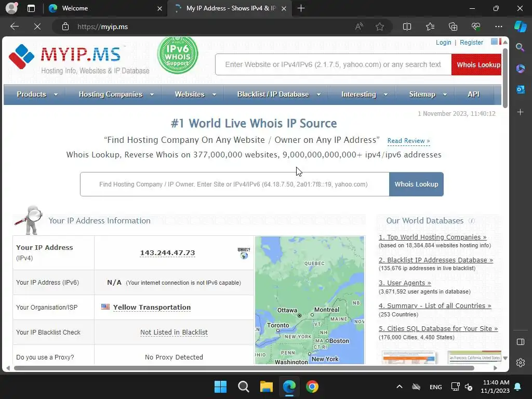Choose language via flag icon
The width and height of the screenshot is (532, 399).
pos(496,42)
